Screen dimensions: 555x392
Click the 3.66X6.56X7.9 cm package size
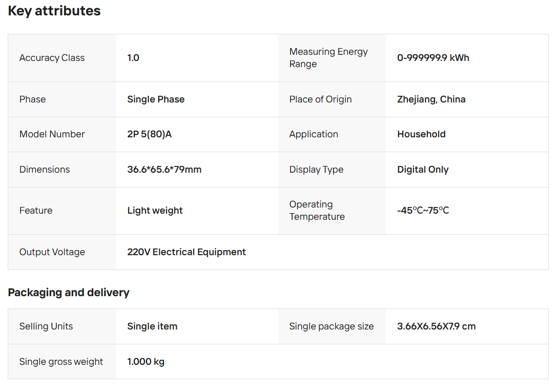[x=436, y=326]
